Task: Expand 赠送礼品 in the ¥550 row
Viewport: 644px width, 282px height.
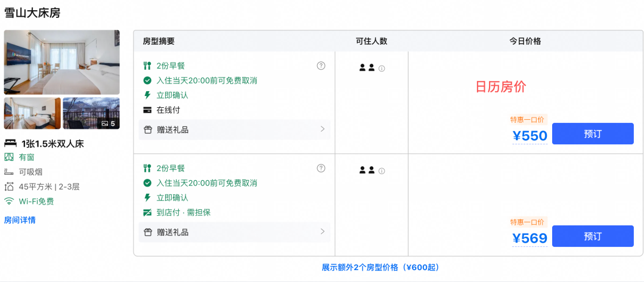Action: (x=234, y=130)
